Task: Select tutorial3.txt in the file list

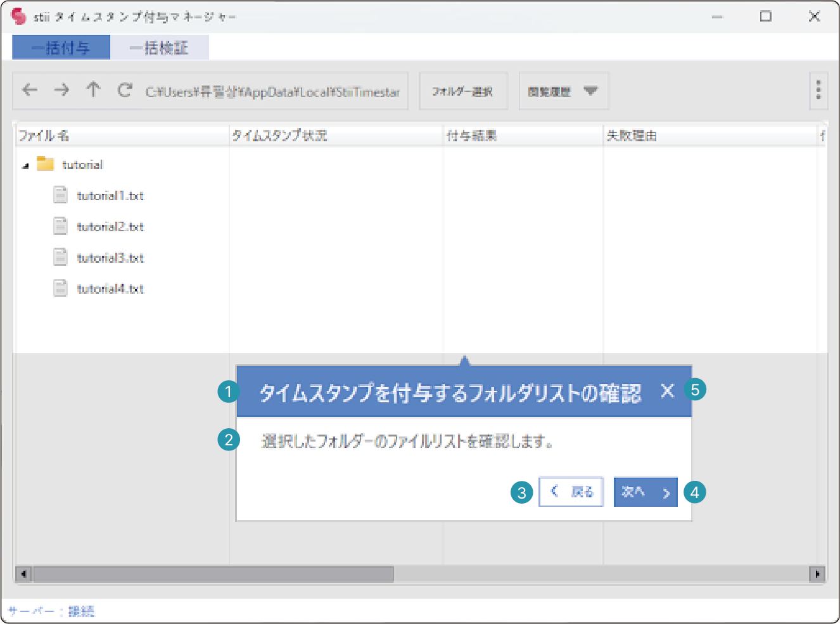Action: pos(110,258)
